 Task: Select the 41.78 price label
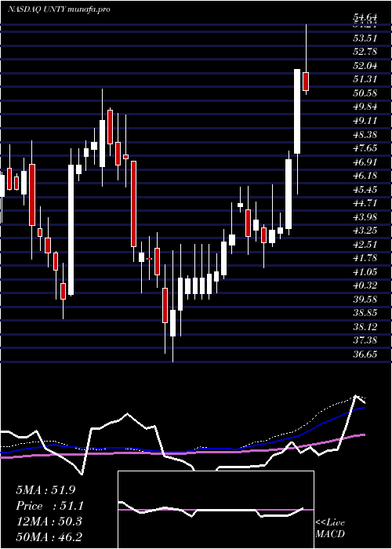(x=365, y=258)
